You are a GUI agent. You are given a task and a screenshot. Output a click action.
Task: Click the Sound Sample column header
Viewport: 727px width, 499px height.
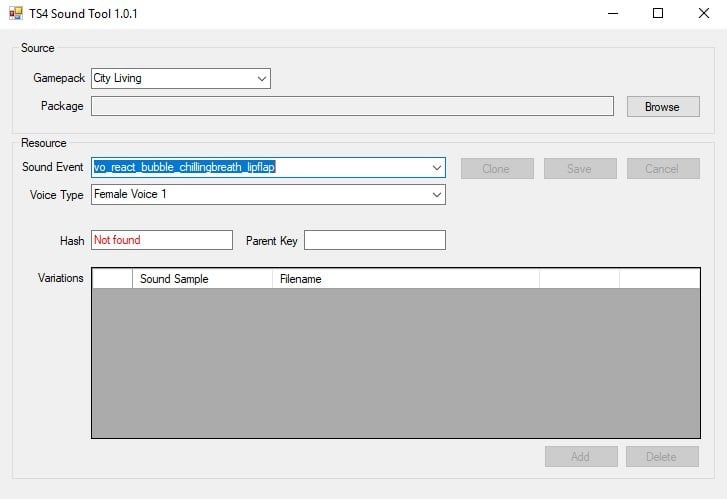click(202, 279)
